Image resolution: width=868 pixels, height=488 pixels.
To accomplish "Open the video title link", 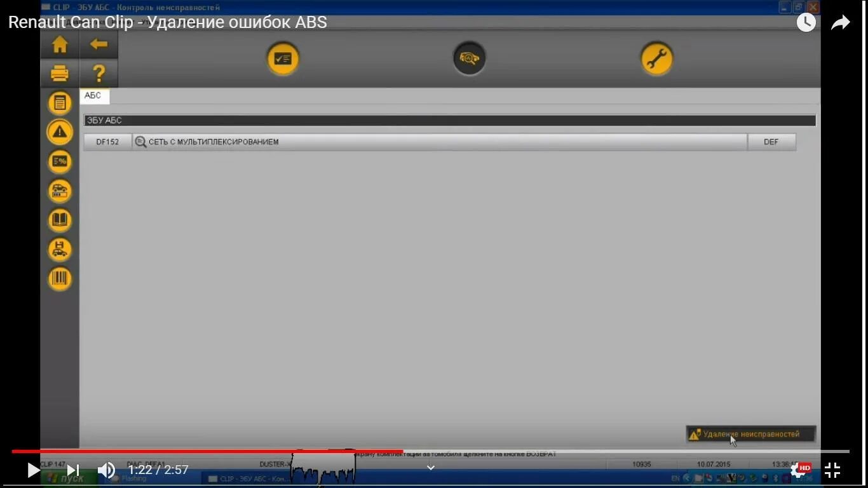I will coord(168,22).
